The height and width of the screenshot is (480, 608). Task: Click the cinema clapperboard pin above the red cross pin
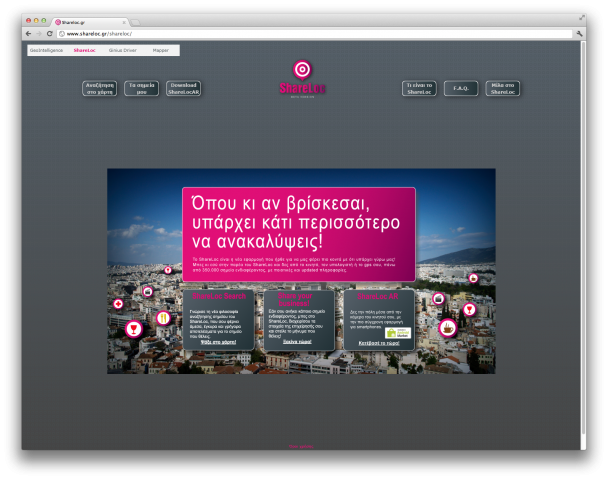point(148,292)
